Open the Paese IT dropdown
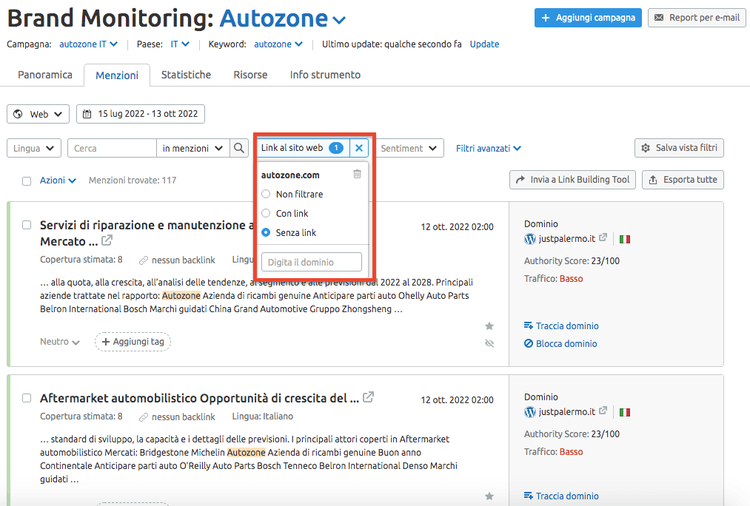Image resolution: width=750 pixels, height=506 pixels. click(180, 44)
